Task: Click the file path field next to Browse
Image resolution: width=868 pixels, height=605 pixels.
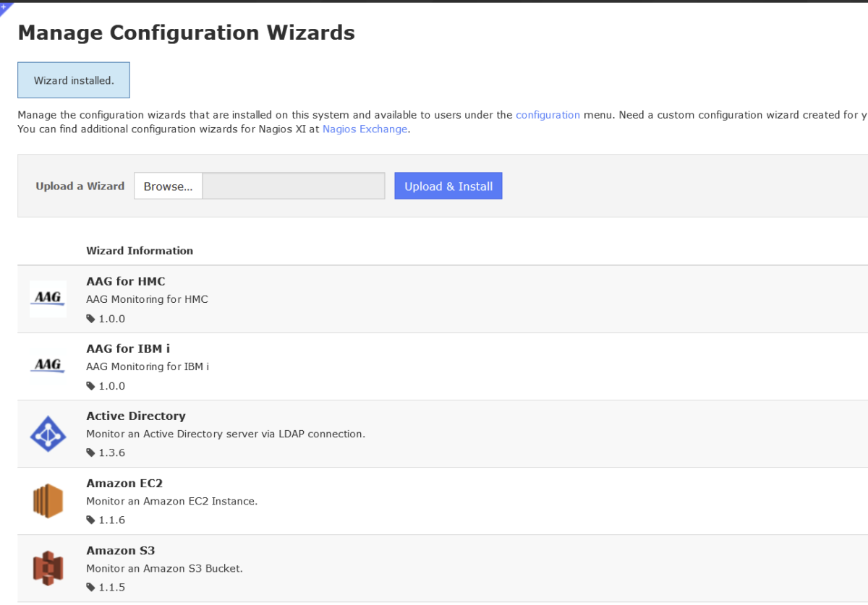Action: [x=293, y=186]
